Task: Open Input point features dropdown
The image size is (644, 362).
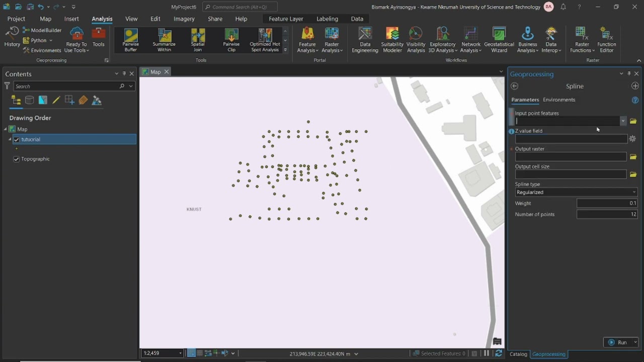Action: [x=623, y=121]
